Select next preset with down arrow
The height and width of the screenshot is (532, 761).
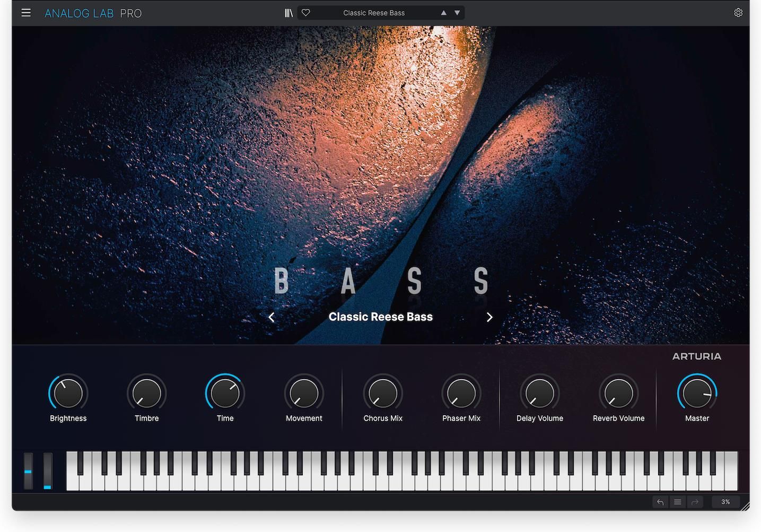click(x=457, y=13)
